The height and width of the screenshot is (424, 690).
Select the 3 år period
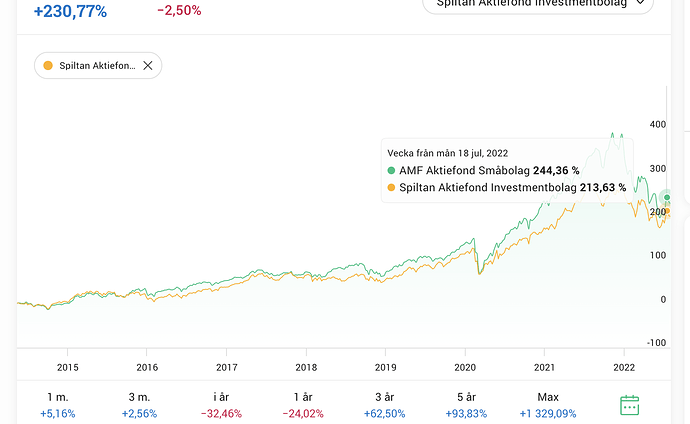tap(385, 405)
